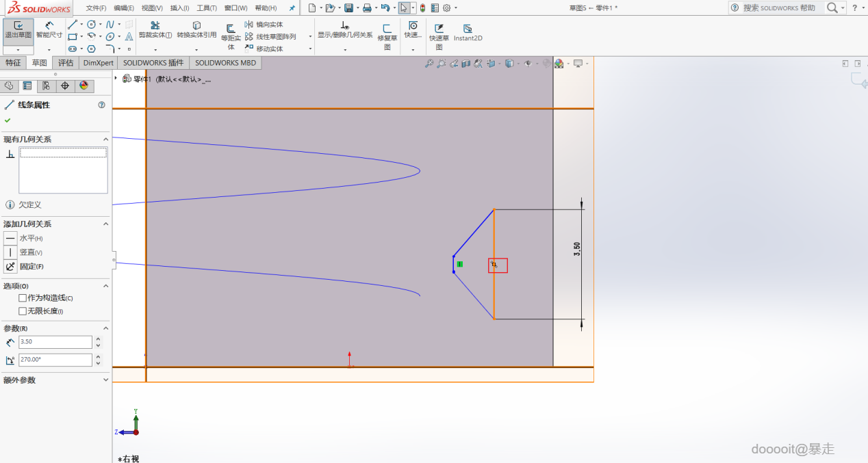The height and width of the screenshot is (463, 868).
Task: Click the green checkmark to confirm line properties
Action: click(x=8, y=120)
